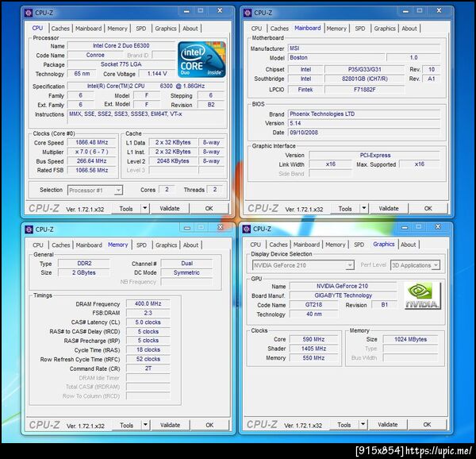Screen dimensions: 476x459
Task: Click Core Speed value 1866.48 MHz
Action: [x=92, y=142]
